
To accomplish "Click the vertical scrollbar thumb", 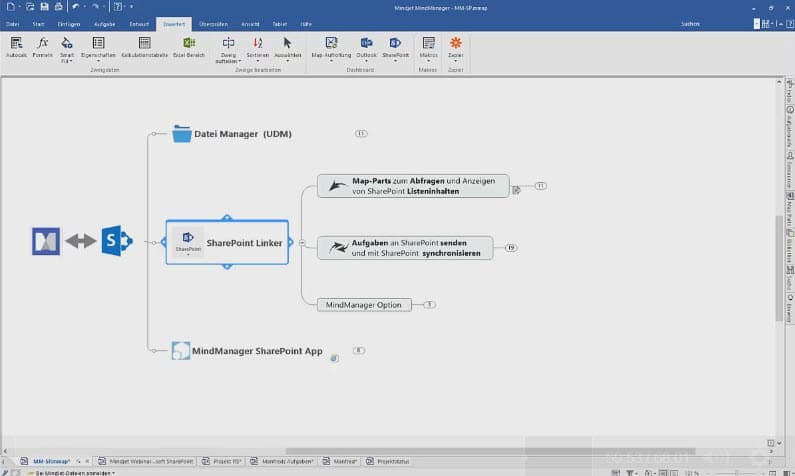I will (779, 269).
